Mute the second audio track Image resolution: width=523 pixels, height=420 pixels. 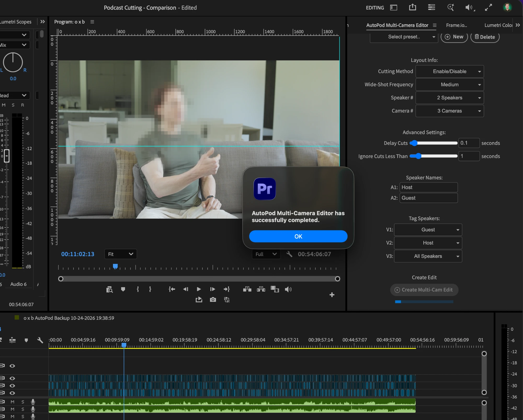(12, 409)
